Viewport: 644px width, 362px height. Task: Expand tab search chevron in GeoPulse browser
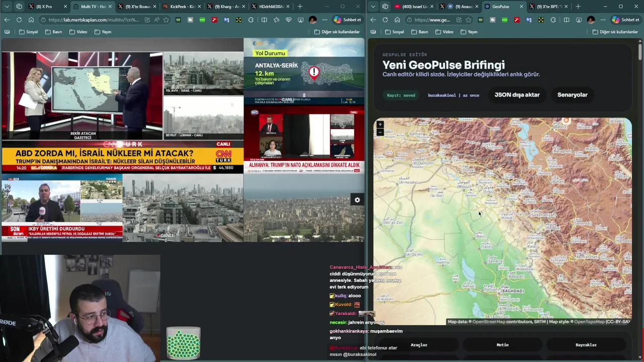373,7
